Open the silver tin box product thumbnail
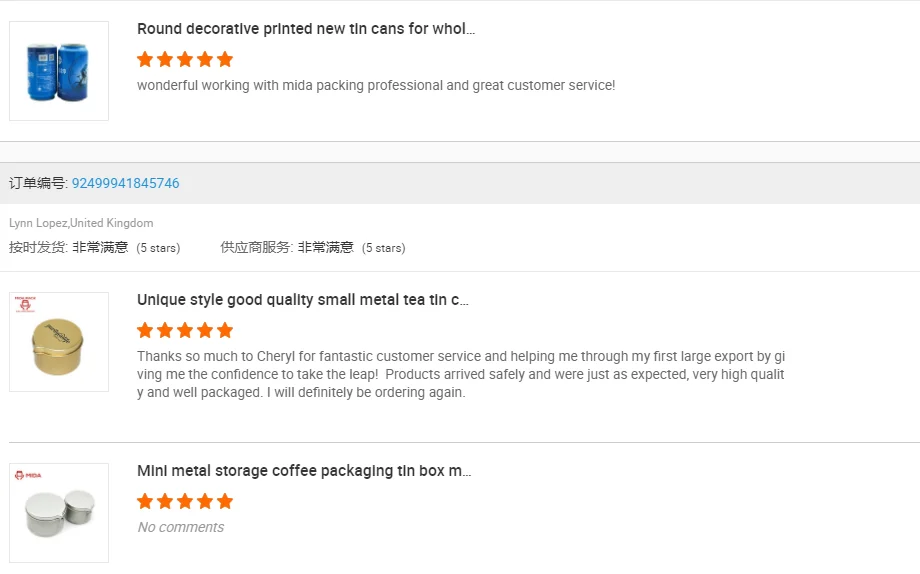Viewport: 920px width, 574px height. pyautogui.click(x=59, y=513)
